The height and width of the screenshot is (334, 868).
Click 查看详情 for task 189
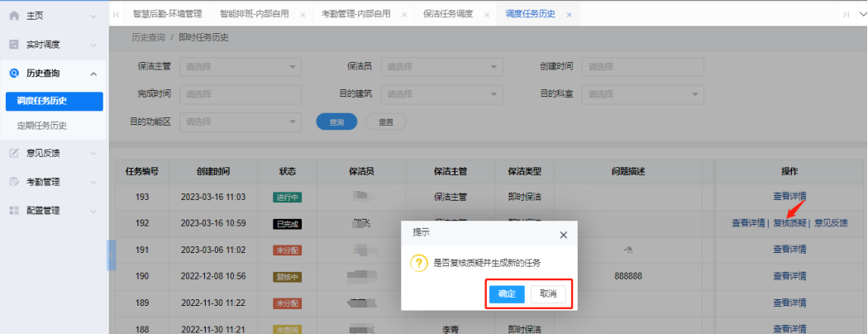(x=789, y=303)
